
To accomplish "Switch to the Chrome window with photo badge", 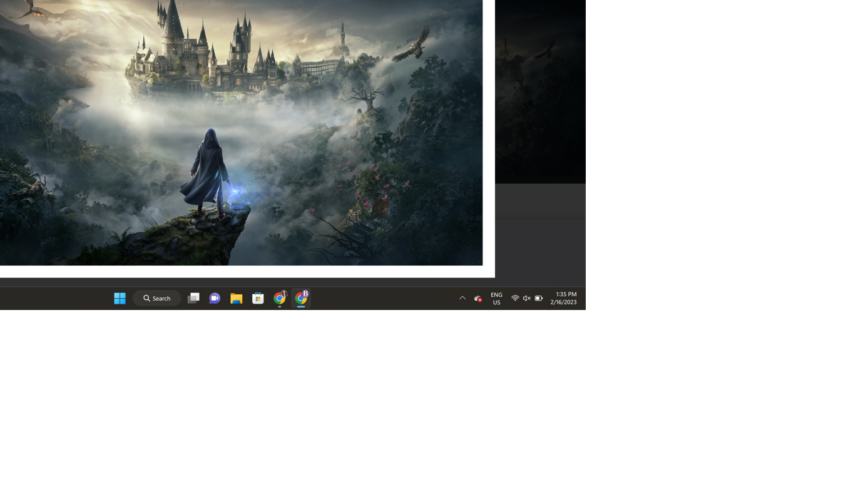I will 280,299.
